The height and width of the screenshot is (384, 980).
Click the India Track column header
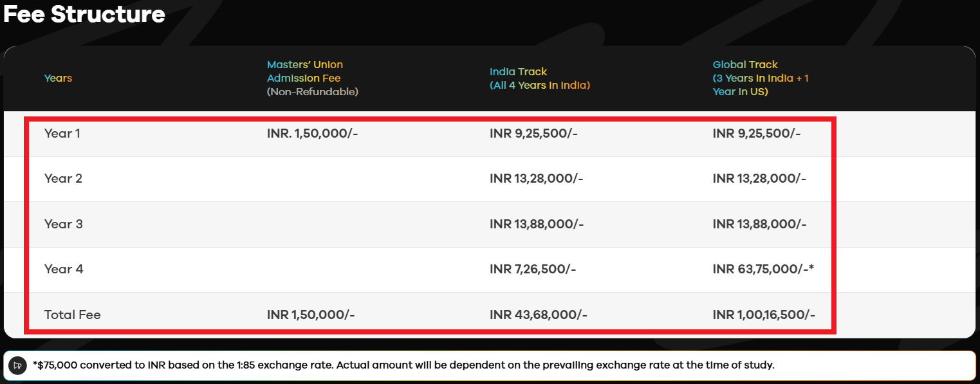(539, 78)
